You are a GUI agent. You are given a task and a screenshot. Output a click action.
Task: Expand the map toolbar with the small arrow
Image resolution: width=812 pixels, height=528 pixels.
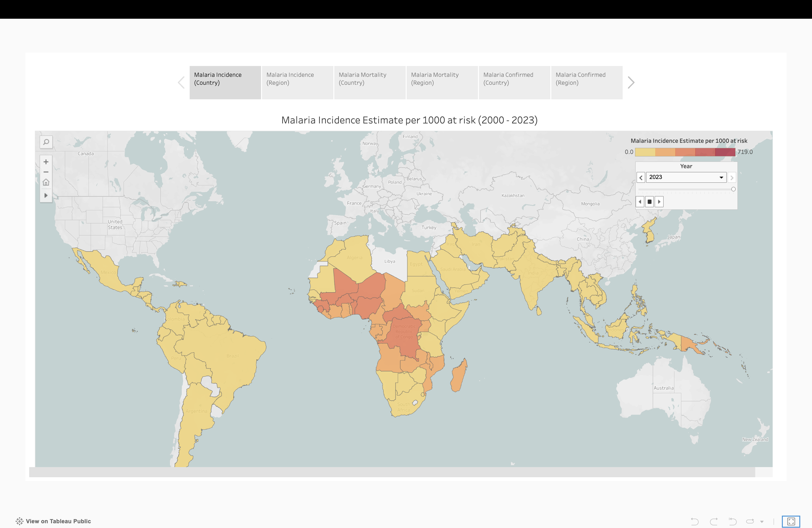coord(46,195)
